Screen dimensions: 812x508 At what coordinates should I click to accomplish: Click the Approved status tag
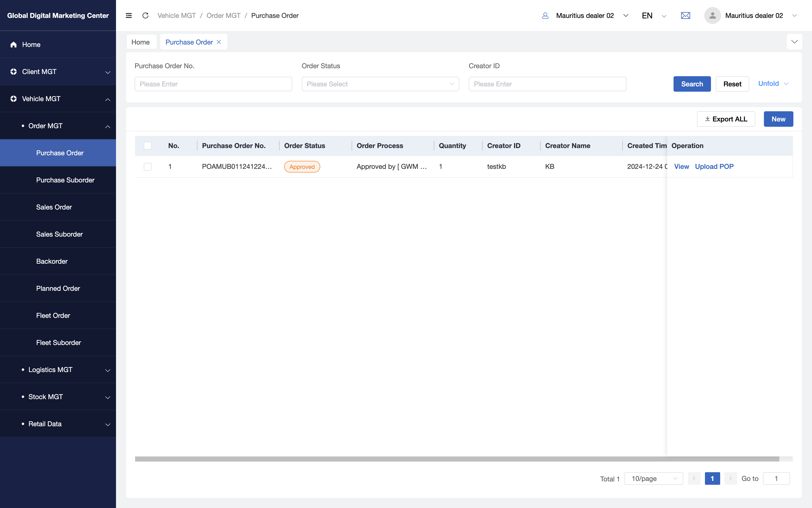coord(302,167)
